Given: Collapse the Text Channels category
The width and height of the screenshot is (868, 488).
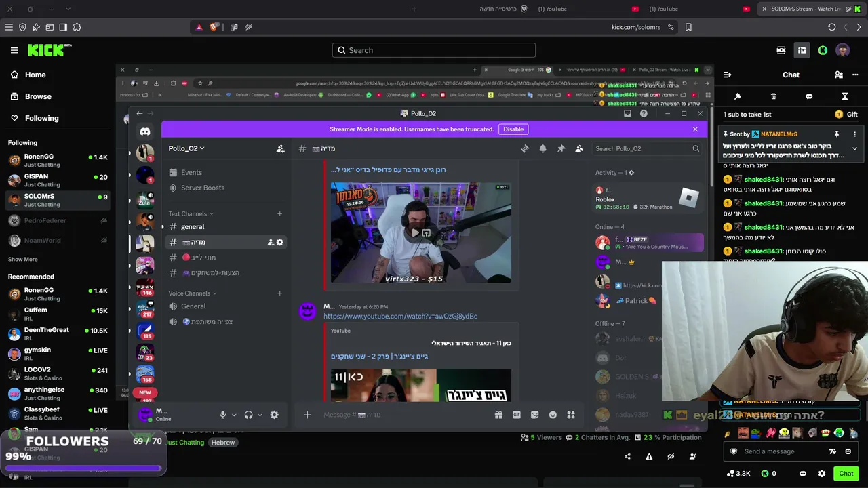Looking at the screenshot, I should point(191,214).
